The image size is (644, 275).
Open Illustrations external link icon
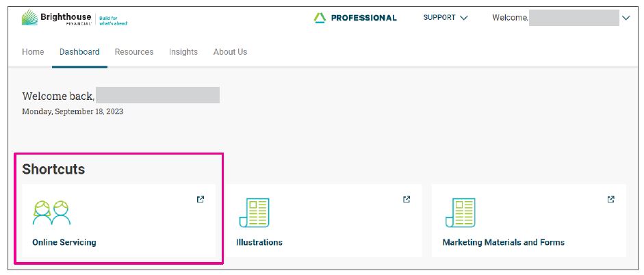pos(407,200)
